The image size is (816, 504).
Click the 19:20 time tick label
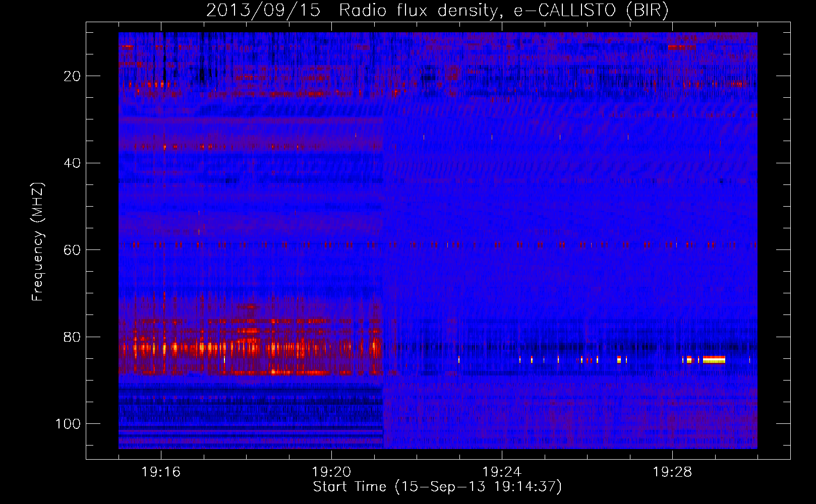[x=331, y=472]
